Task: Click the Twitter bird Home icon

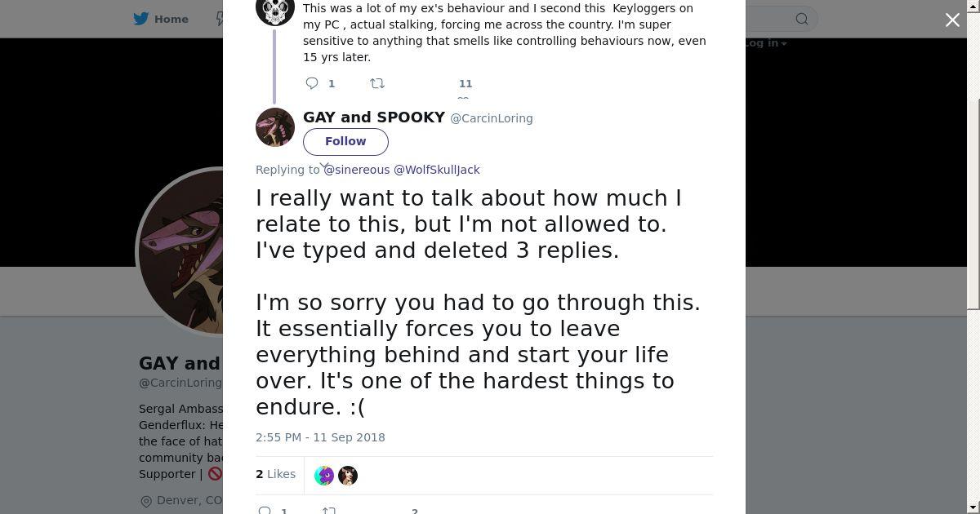Action: pyautogui.click(x=141, y=19)
